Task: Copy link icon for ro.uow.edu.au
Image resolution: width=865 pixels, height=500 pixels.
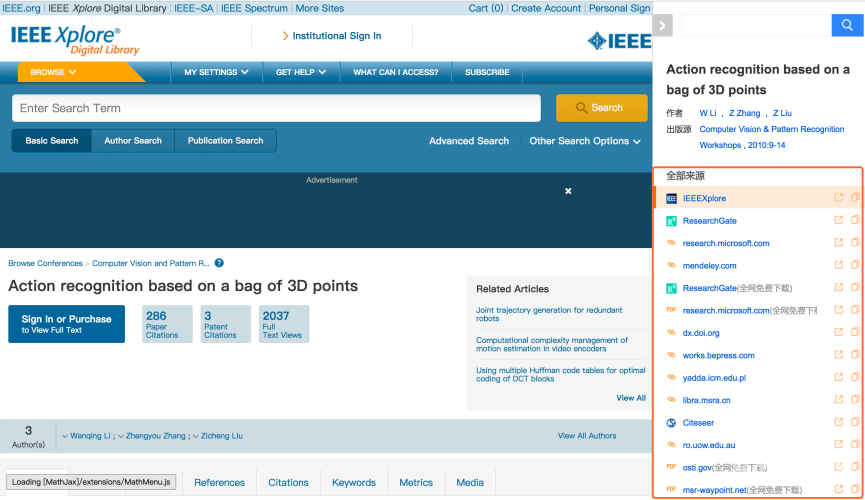Action: click(855, 444)
